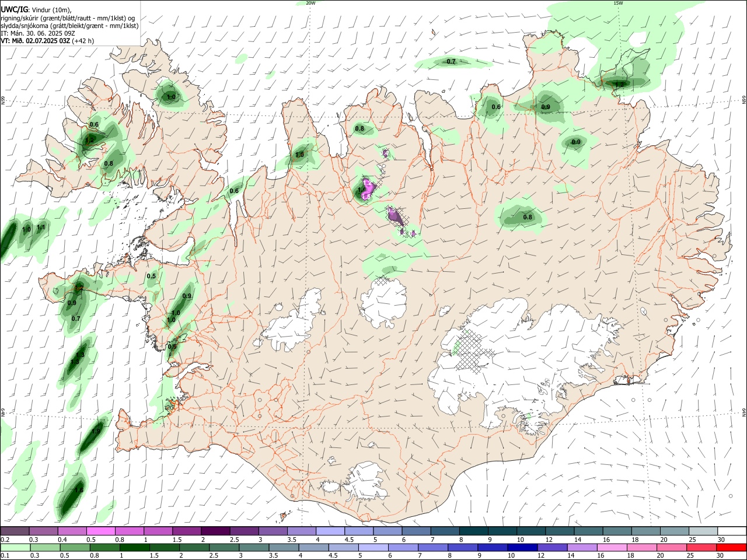
Task: Click the palest green swatch above 0.1
Action: point(15,547)
